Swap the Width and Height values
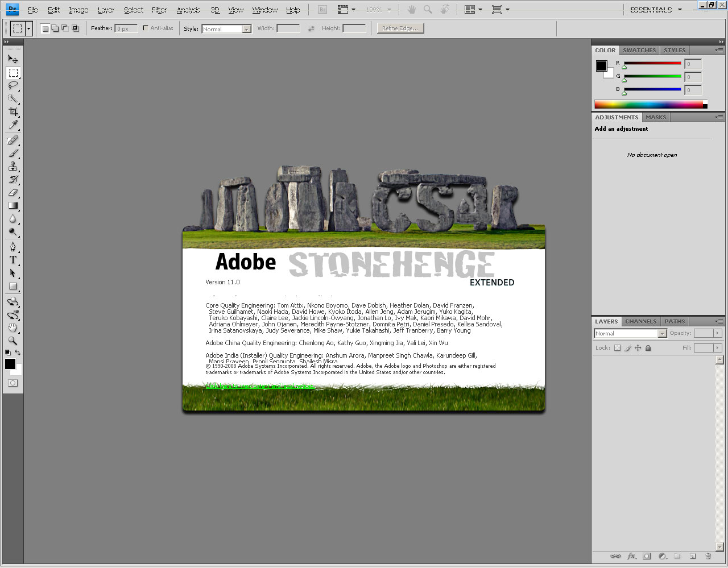Image resolution: width=728 pixels, height=568 pixels. (x=311, y=28)
